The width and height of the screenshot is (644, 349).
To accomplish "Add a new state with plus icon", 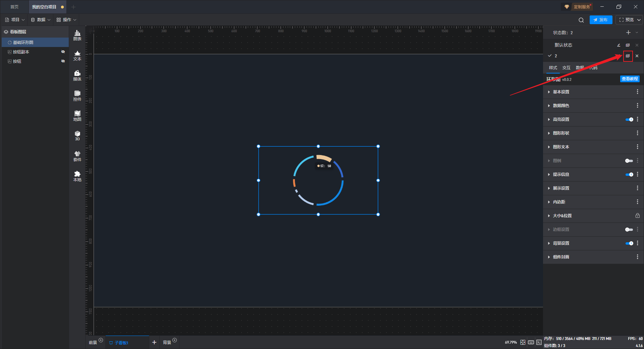I will (628, 33).
